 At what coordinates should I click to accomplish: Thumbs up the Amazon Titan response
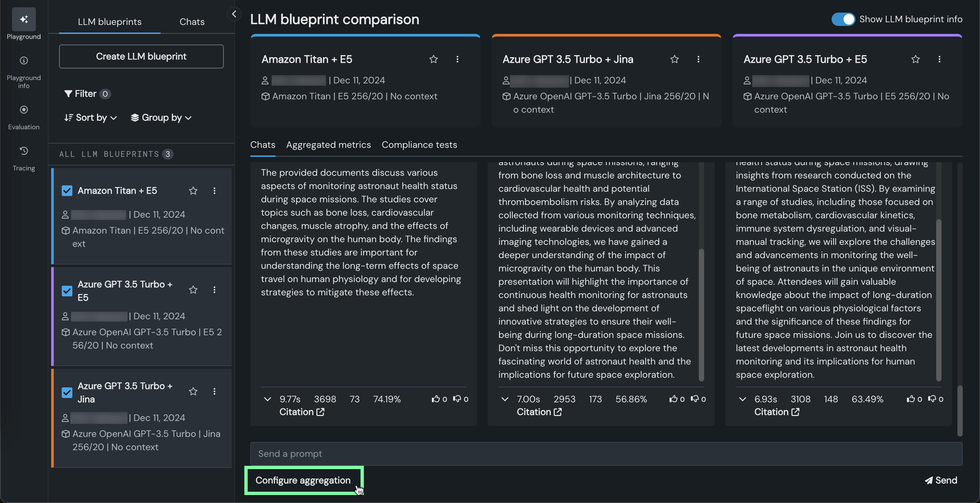point(435,399)
